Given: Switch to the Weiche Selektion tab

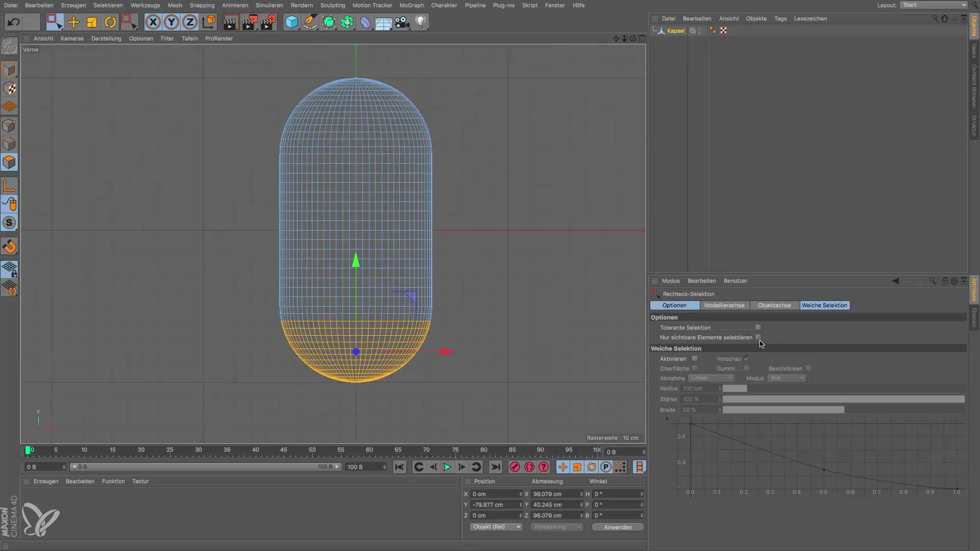Looking at the screenshot, I should click(824, 306).
